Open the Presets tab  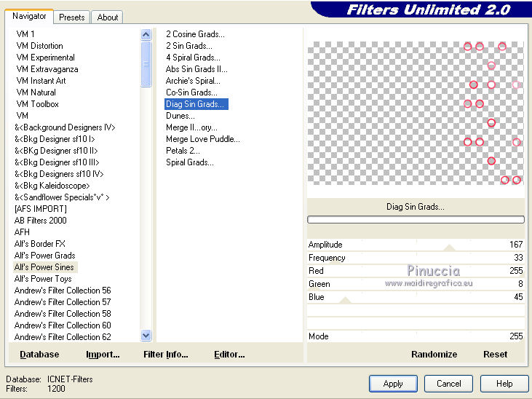(71, 17)
